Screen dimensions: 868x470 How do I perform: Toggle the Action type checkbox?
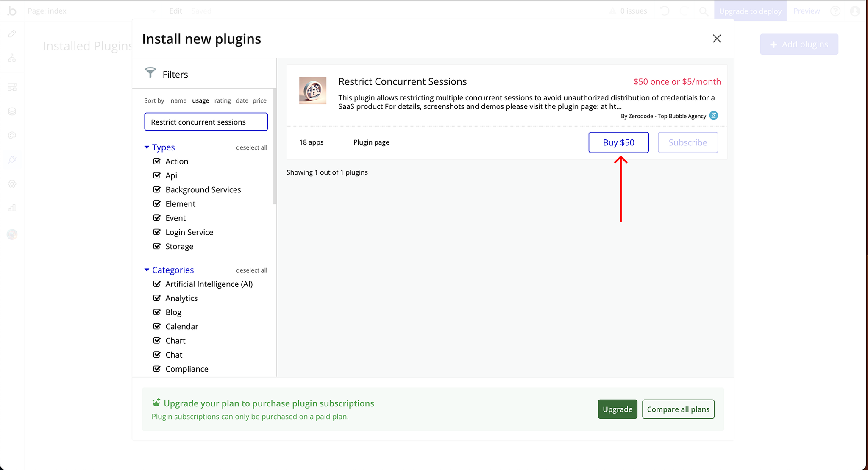(x=157, y=161)
